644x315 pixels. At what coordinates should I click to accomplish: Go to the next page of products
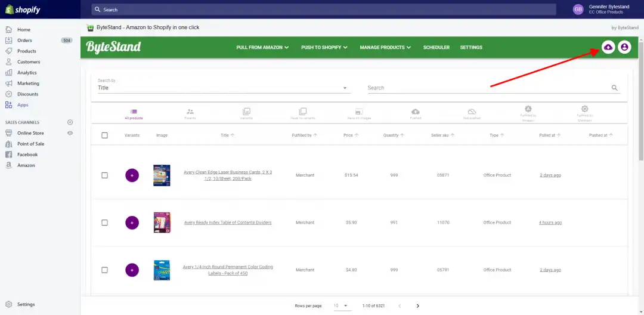[x=417, y=305]
